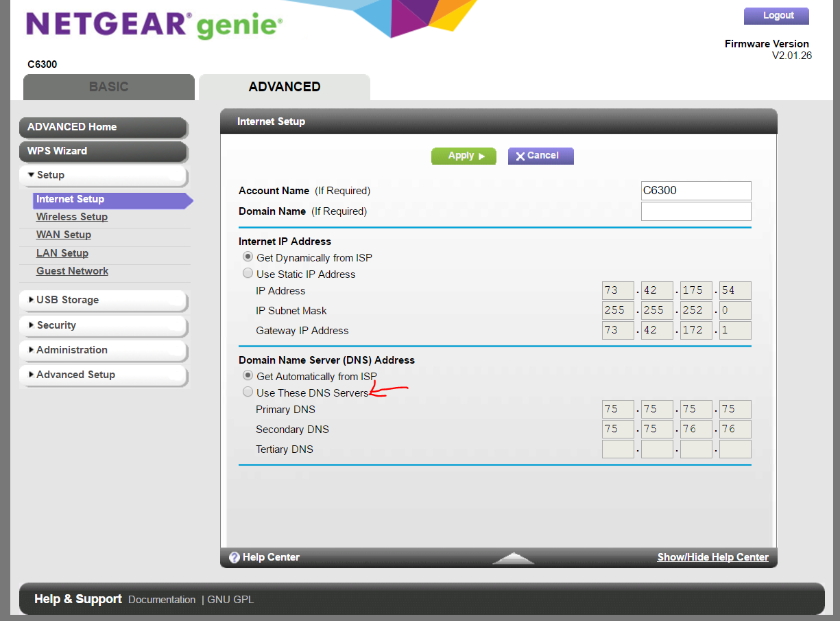Click the Show/Hide Help Center link
This screenshot has width=840, height=621.
(712, 557)
